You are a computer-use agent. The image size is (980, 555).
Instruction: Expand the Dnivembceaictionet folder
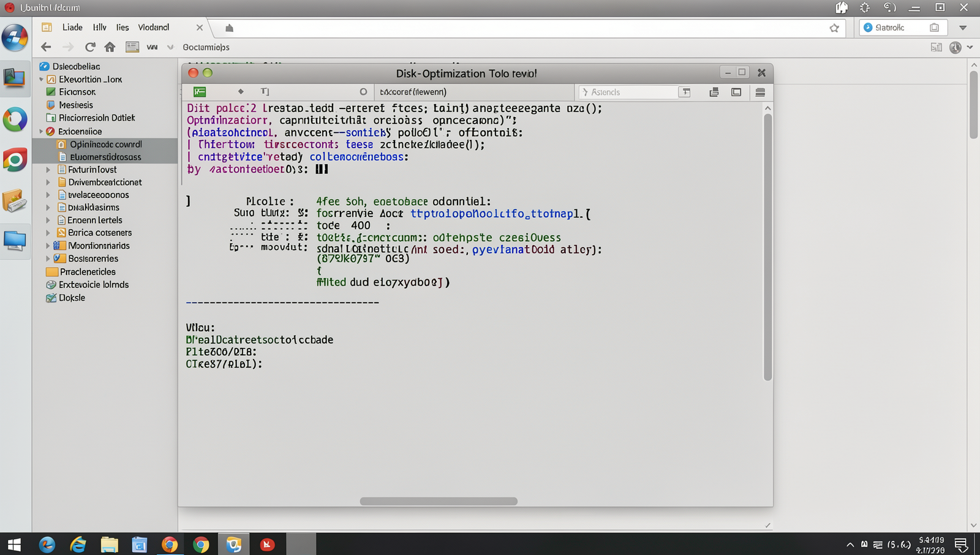[48, 182]
